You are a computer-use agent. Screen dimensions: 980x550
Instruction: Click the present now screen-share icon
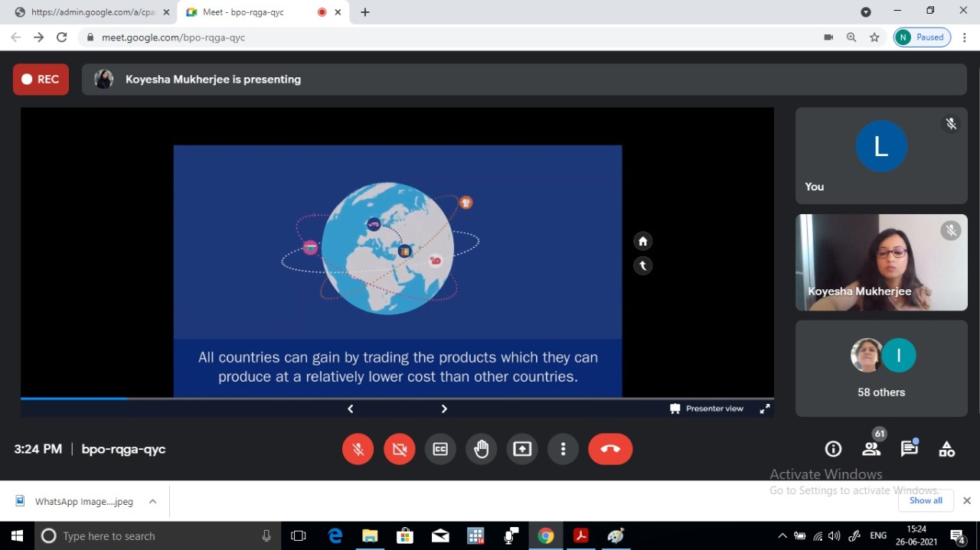pos(522,449)
